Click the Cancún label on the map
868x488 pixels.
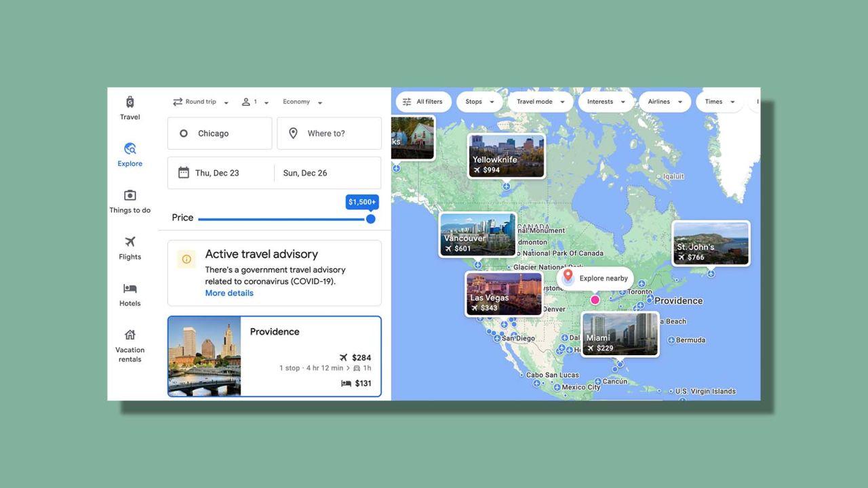(x=615, y=382)
